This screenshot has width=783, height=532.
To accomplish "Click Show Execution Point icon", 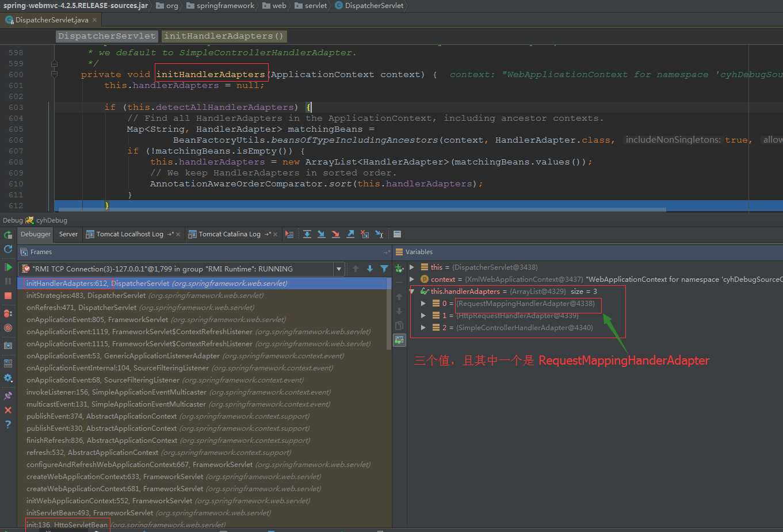I will tap(289, 234).
